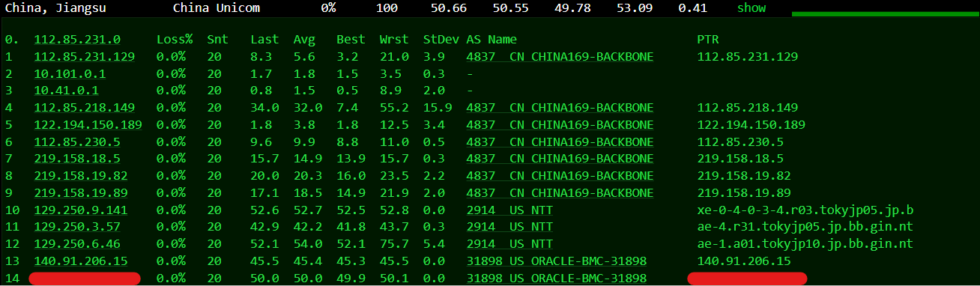Open IP link 219.158.18.5 in hop 7
This screenshot has height=286, width=980.
(x=77, y=159)
